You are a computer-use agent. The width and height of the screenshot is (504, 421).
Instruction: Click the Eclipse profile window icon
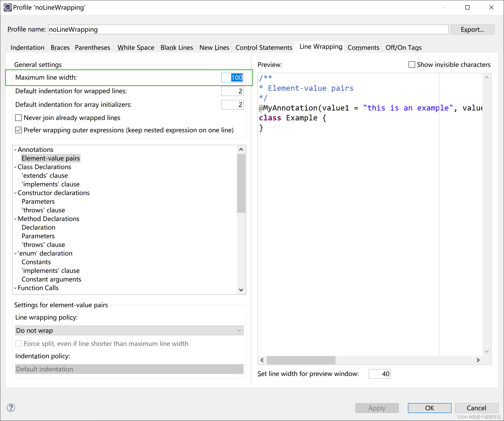pos(7,7)
